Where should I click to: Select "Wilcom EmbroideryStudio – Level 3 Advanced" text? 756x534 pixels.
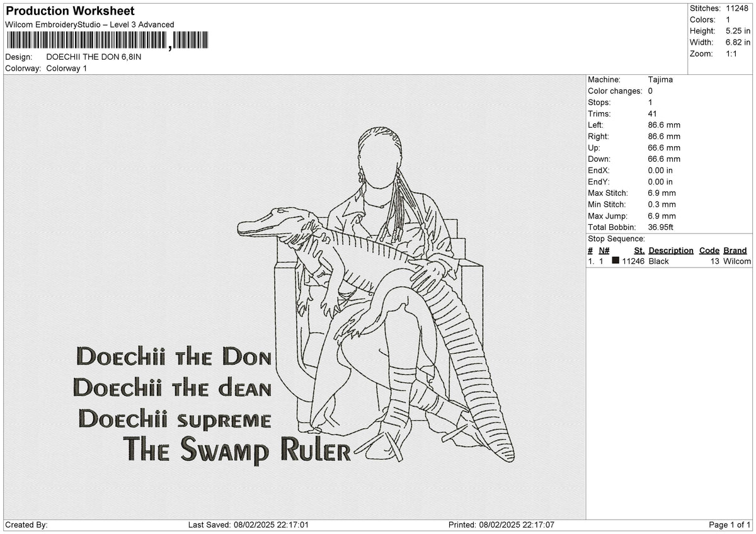tap(89, 25)
